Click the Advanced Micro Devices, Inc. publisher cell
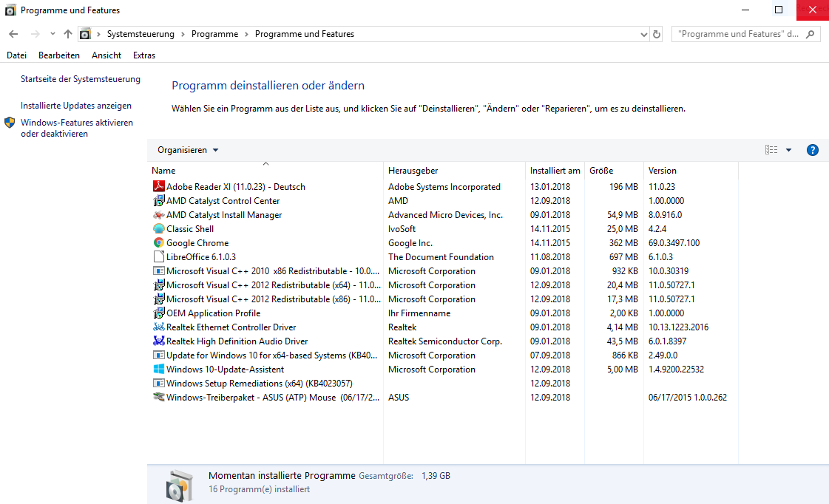Viewport: 829px width, 504px height. click(x=445, y=215)
